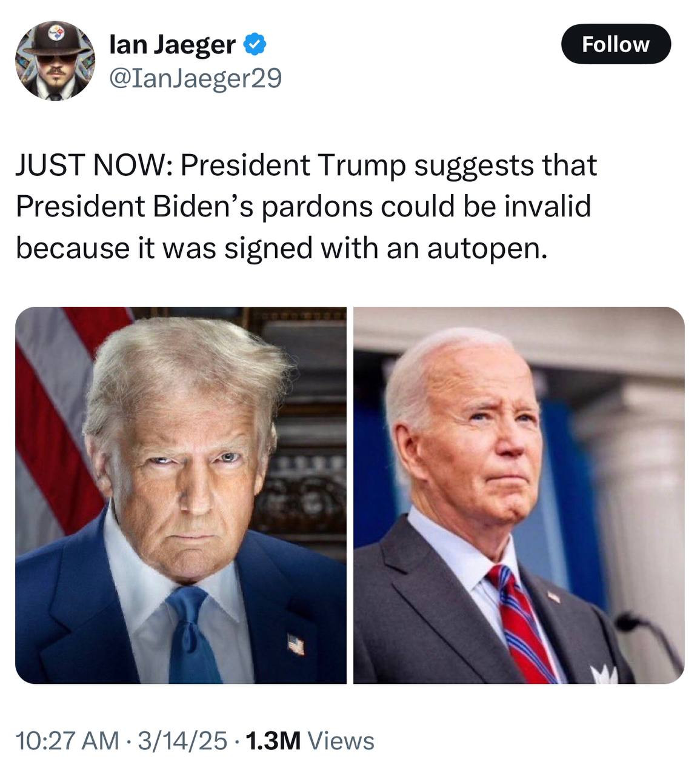Open the @IanJaeger29 handle link

pos(195,78)
